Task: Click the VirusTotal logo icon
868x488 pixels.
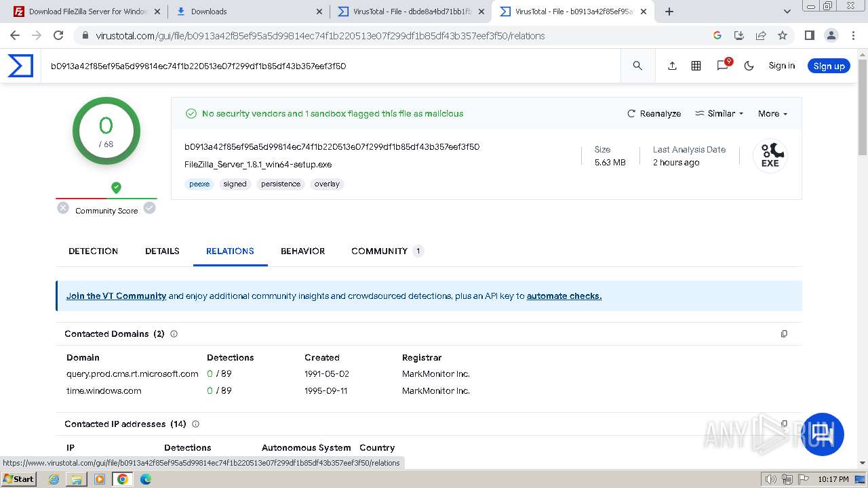Action: tap(20, 66)
